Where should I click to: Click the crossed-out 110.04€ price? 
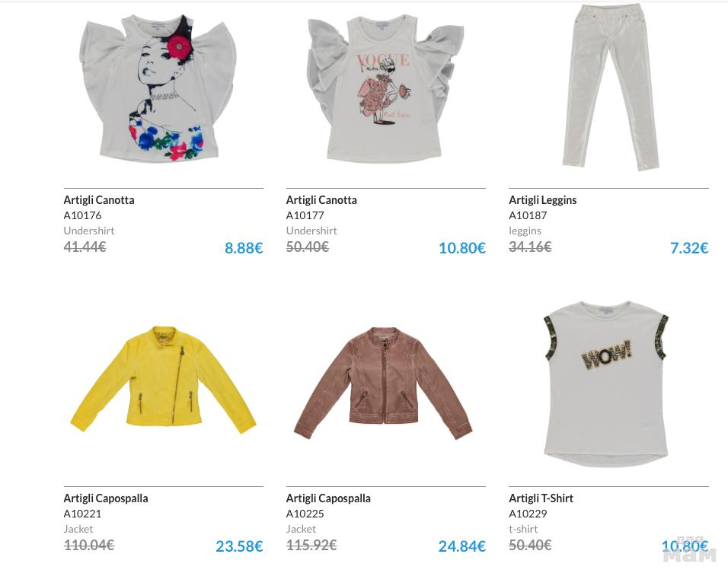(88, 545)
